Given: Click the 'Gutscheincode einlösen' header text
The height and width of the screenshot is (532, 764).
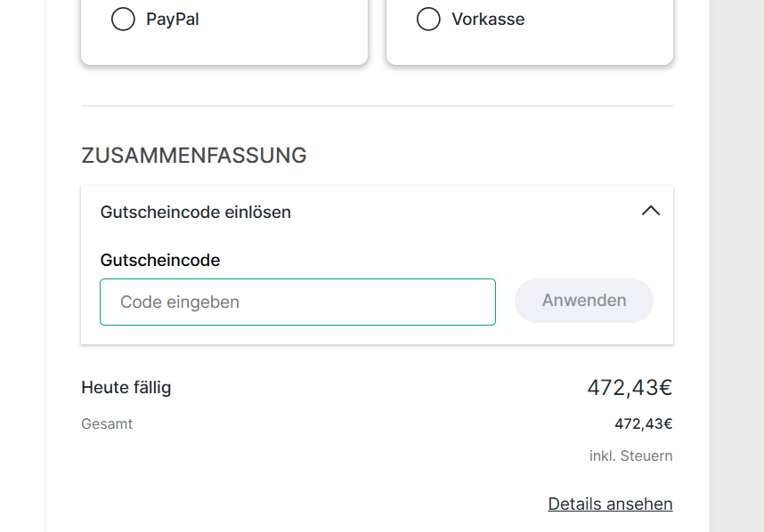Looking at the screenshot, I should [x=196, y=212].
